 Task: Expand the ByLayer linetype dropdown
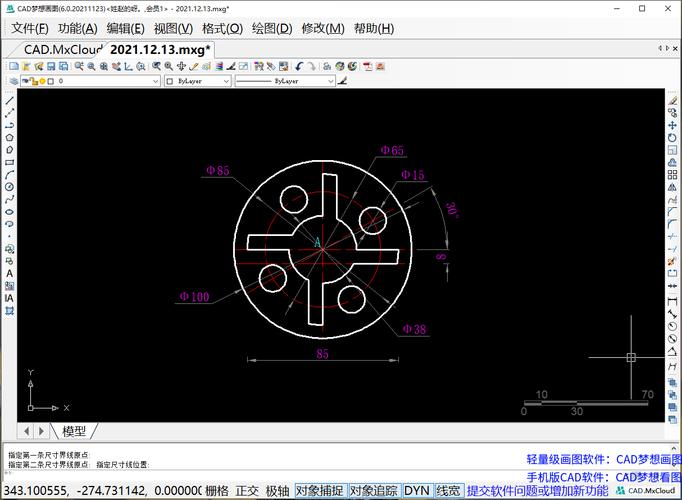(285, 80)
